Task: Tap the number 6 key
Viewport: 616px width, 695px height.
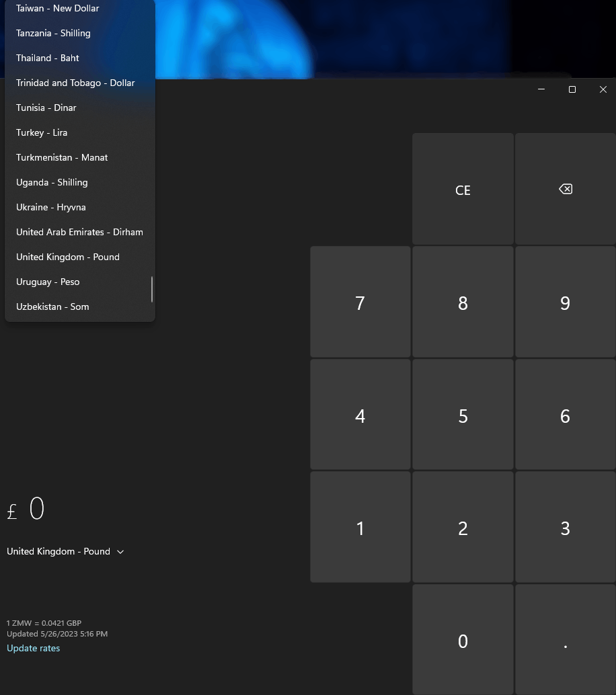Action: [566, 415]
